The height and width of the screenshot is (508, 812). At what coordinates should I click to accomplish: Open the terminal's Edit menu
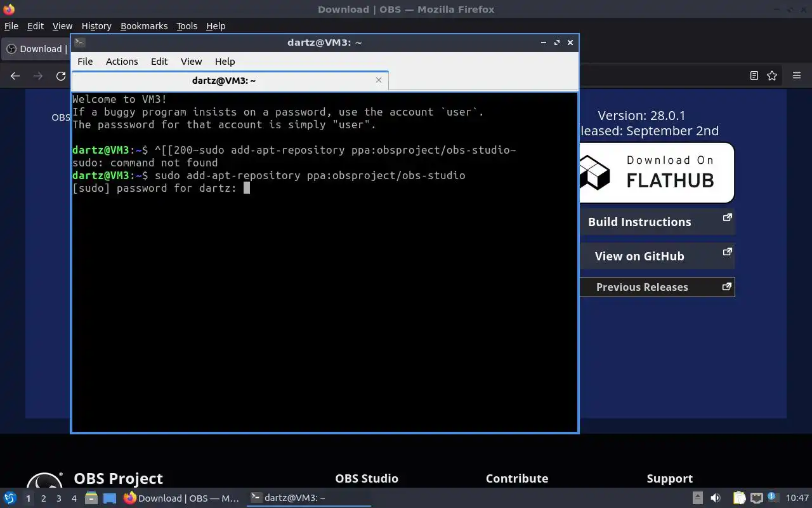pos(159,62)
